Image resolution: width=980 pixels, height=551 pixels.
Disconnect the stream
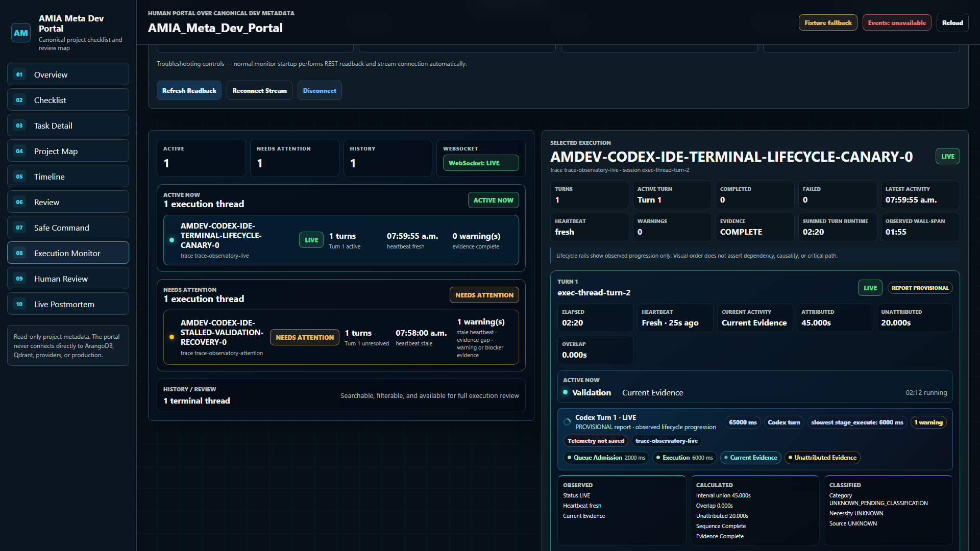320,90
